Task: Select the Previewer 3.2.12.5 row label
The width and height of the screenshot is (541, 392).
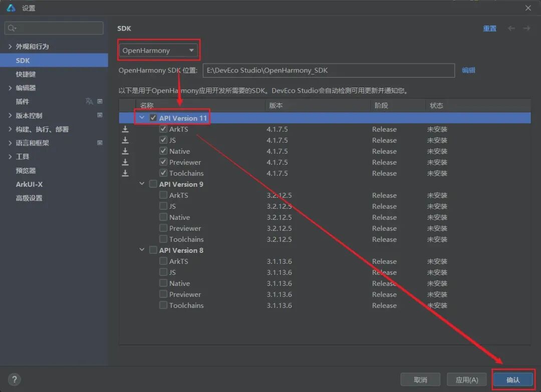Action: tap(185, 228)
